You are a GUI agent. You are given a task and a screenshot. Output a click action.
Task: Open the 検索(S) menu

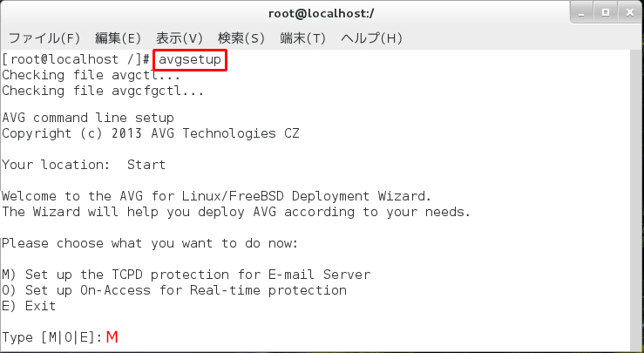tap(241, 38)
